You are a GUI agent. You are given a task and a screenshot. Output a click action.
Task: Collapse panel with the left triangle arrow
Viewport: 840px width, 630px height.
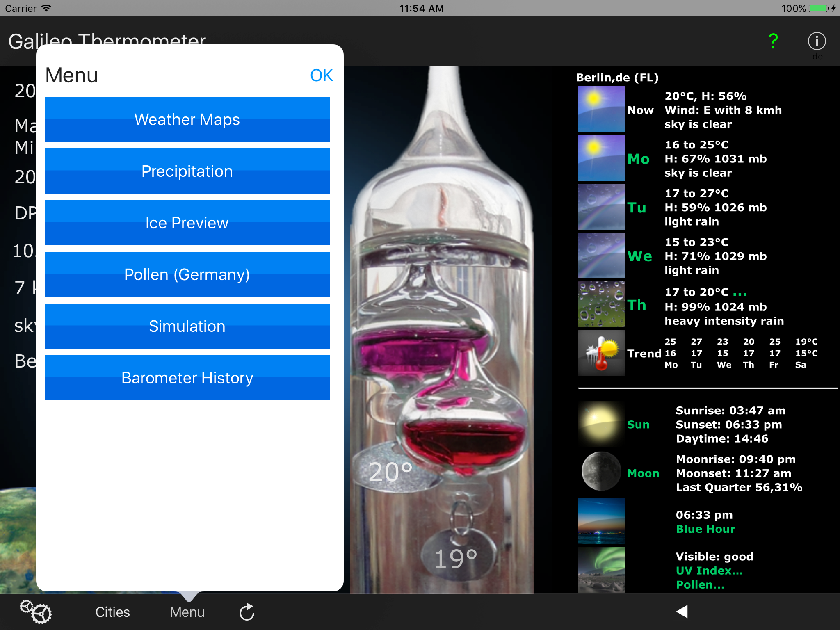pyautogui.click(x=682, y=612)
